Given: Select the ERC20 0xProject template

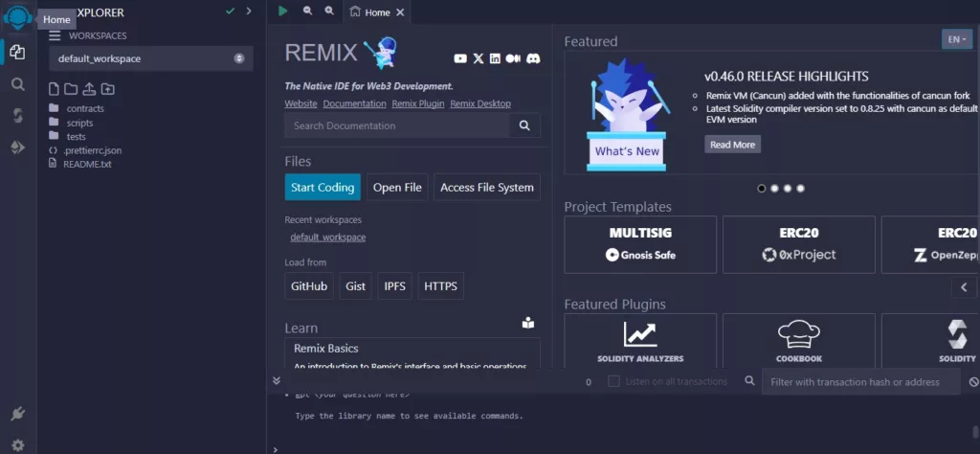Looking at the screenshot, I should pos(799,244).
